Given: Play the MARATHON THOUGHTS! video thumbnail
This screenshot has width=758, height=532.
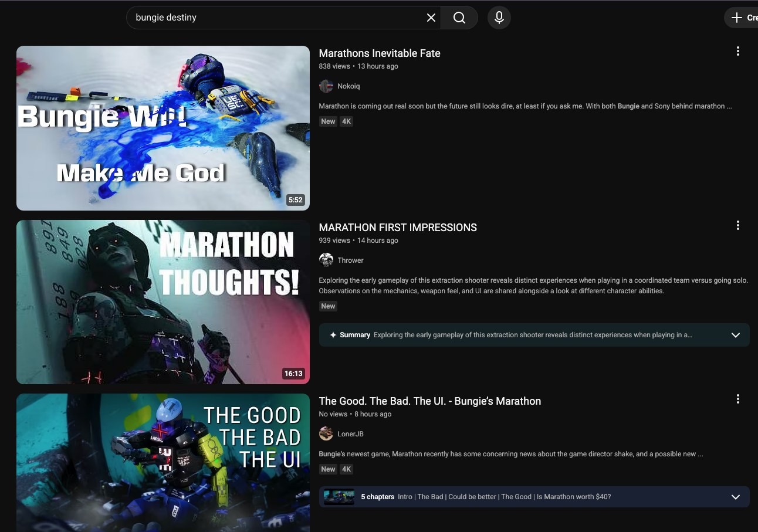Looking at the screenshot, I should tap(163, 302).
